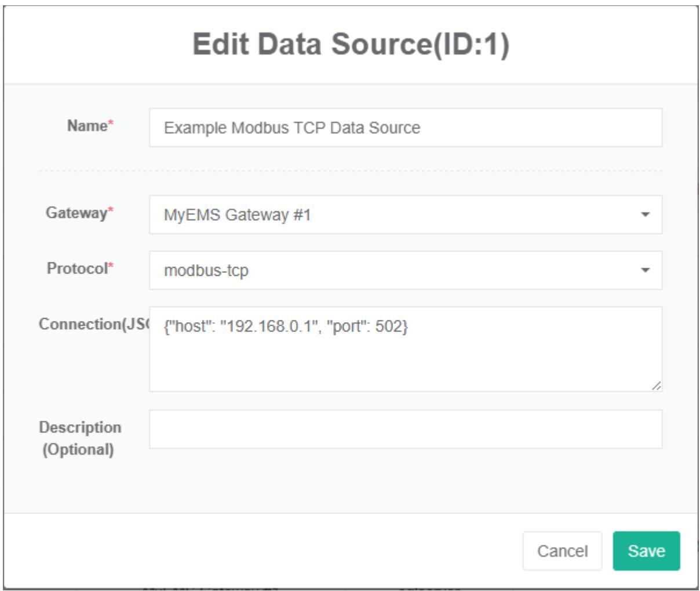Click the Edit Data Source dialog title
700x591 pixels.
tap(351, 46)
